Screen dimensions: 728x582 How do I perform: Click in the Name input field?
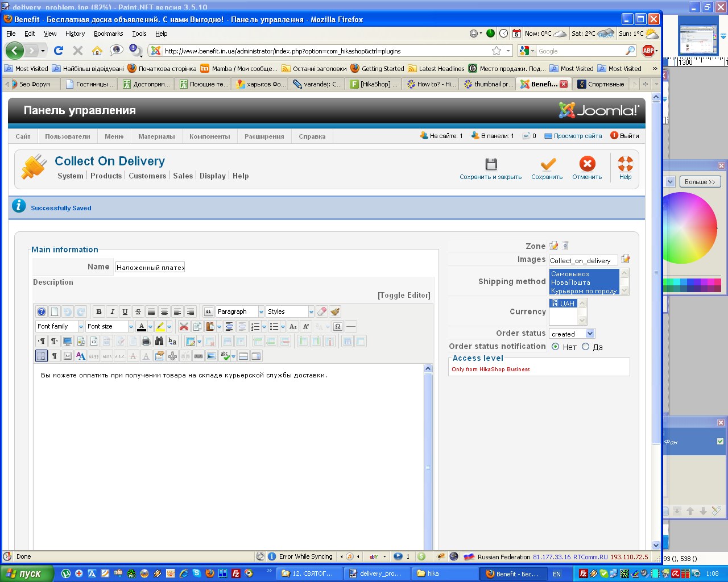(150, 267)
